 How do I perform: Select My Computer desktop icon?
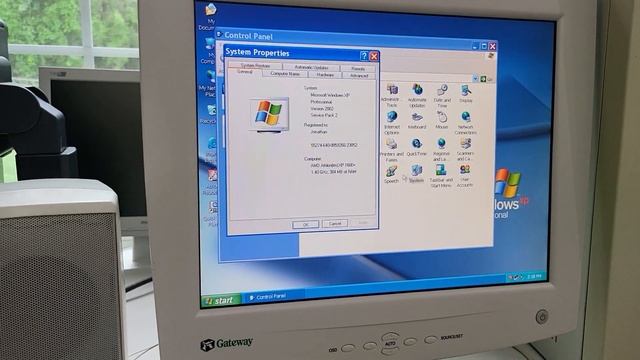(x=209, y=51)
